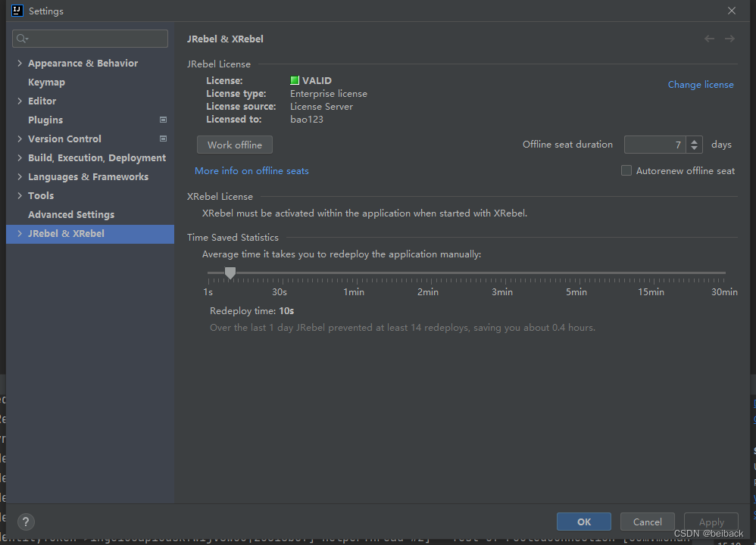
Task: Enable Autorenew offline seat checkbox
Action: click(x=626, y=170)
